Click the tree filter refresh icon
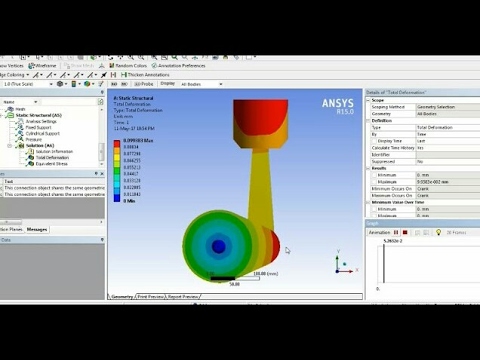 pos(100,102)
